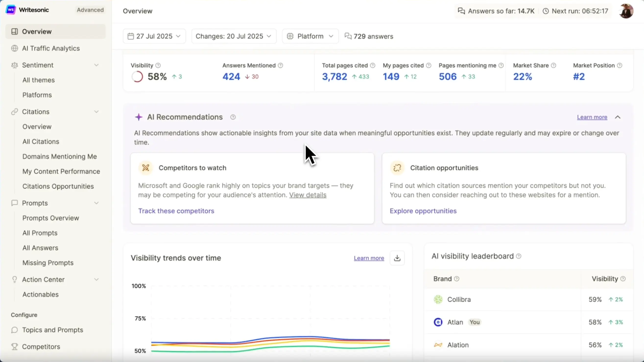Screen dimensions: 644x362
Task: Click the Answers so far chat icon
Action: pos(461,11)
